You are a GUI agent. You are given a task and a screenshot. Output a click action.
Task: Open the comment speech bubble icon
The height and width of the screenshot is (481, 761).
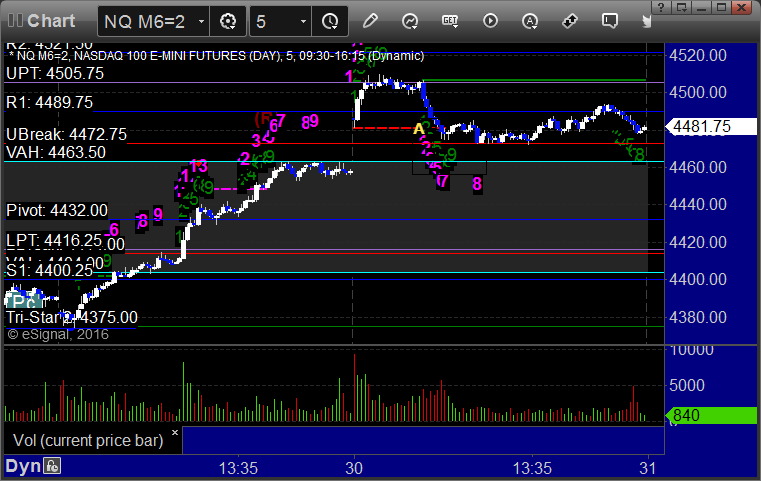610,21
